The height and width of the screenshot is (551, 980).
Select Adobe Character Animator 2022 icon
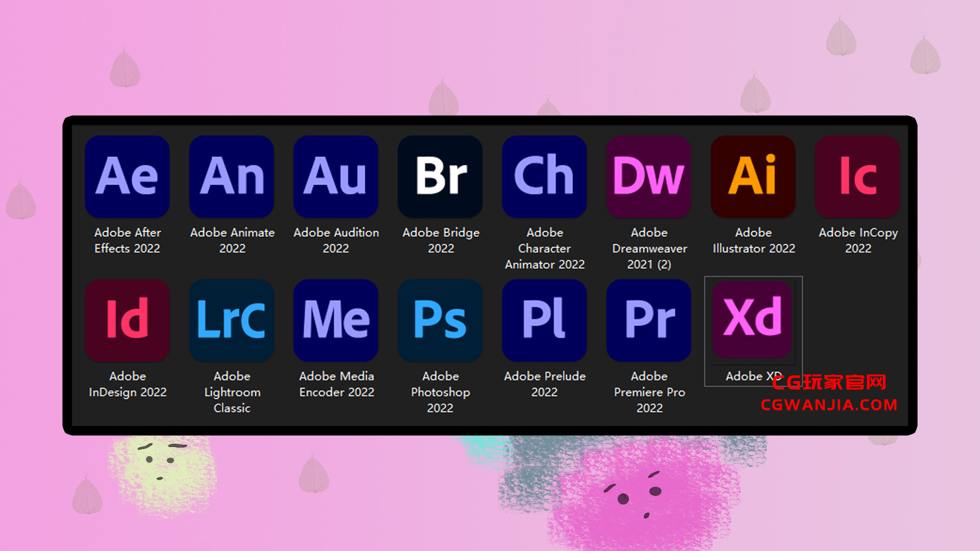pyautogui.click(x=545, y=177)
